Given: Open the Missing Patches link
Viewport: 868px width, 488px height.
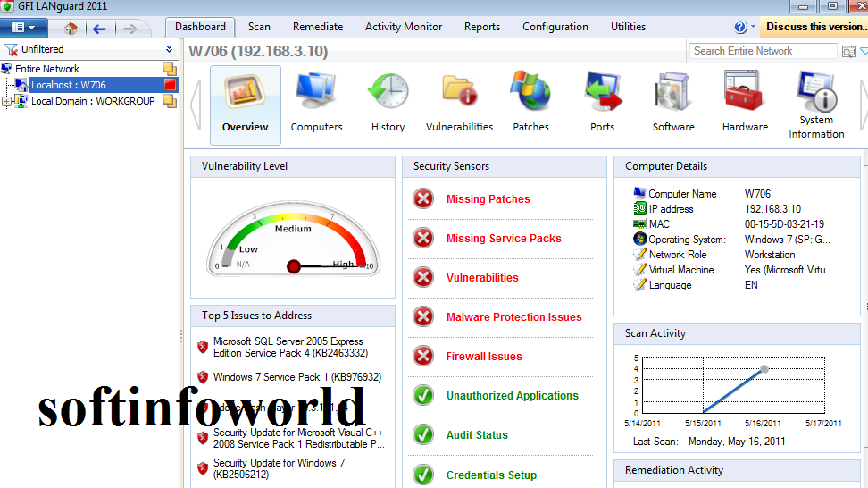Looking at the screenshot, I should (488, 198).
